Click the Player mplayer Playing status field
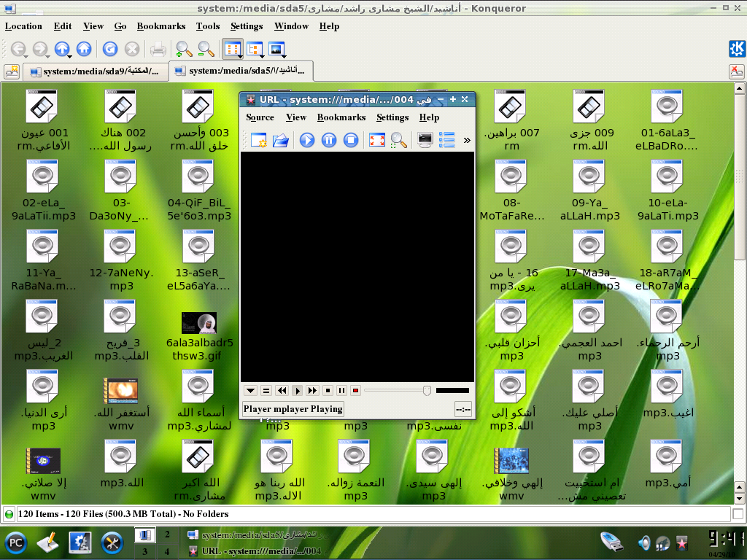 coord(293,409)
